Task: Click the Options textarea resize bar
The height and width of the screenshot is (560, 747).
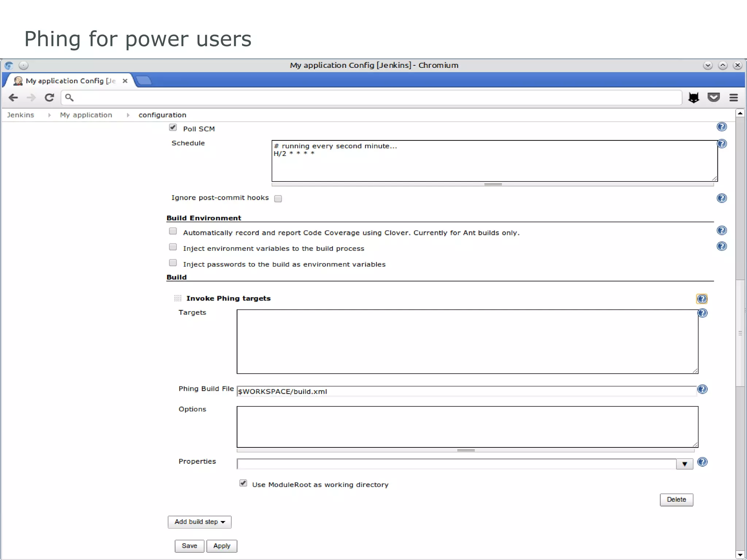Action: click(x=466, y=450)
